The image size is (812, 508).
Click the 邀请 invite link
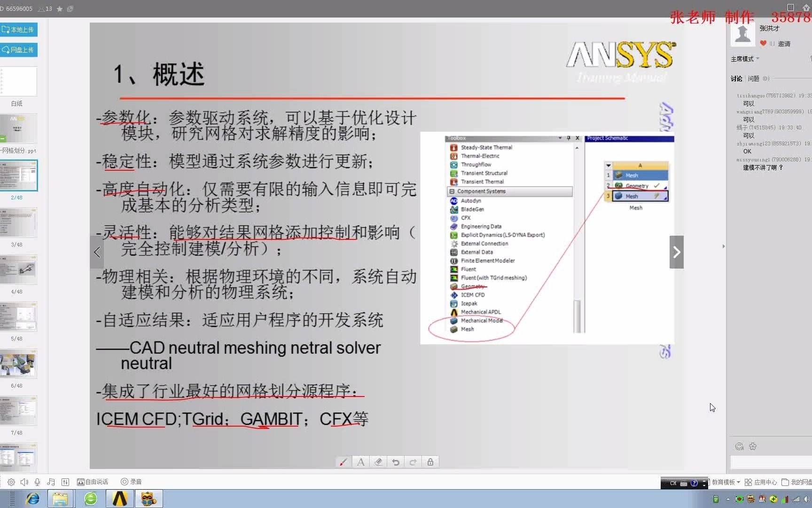point(784,44)
